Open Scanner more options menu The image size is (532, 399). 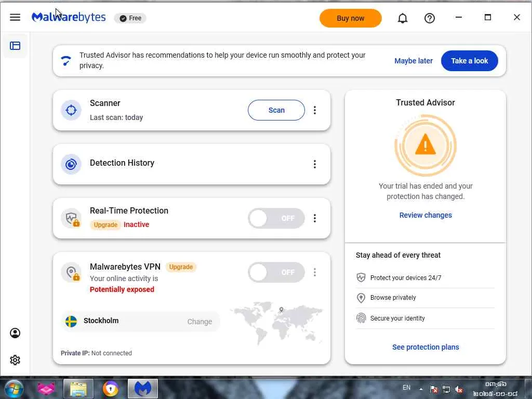(315, 110)
